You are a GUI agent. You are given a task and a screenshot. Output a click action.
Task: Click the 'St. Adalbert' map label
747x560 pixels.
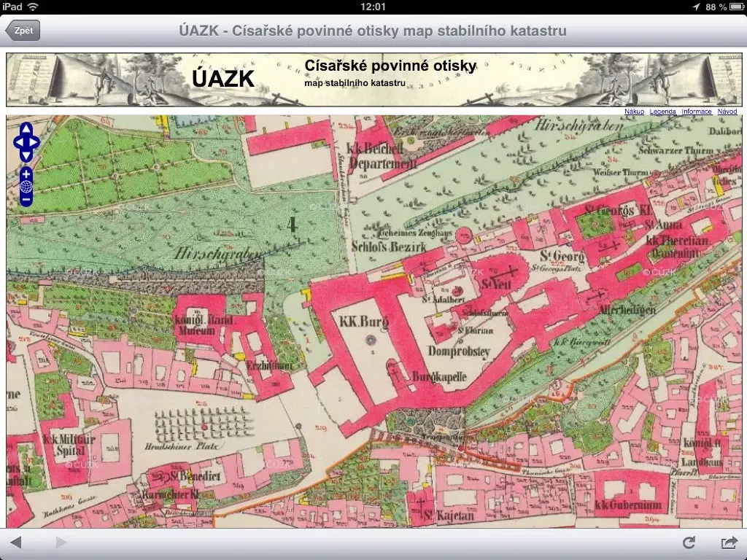443,300
